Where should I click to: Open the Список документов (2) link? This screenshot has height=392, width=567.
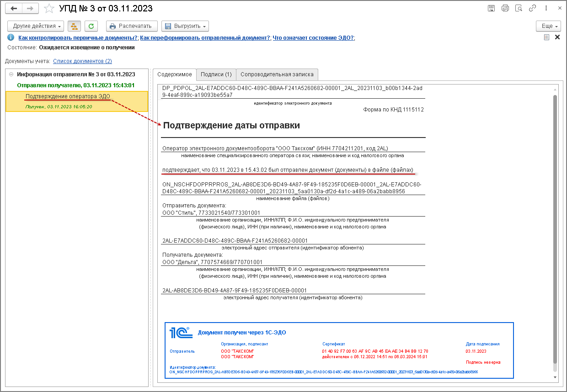tap(82, 61)
